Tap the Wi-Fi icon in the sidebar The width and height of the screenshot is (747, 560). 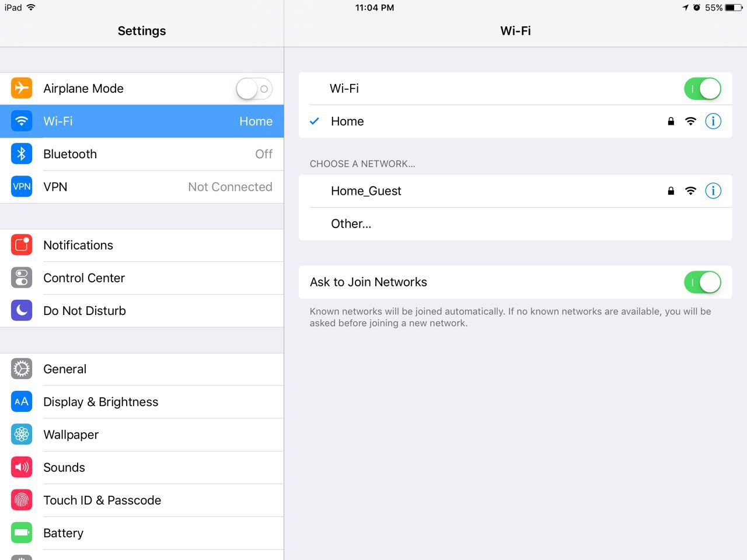22,121
